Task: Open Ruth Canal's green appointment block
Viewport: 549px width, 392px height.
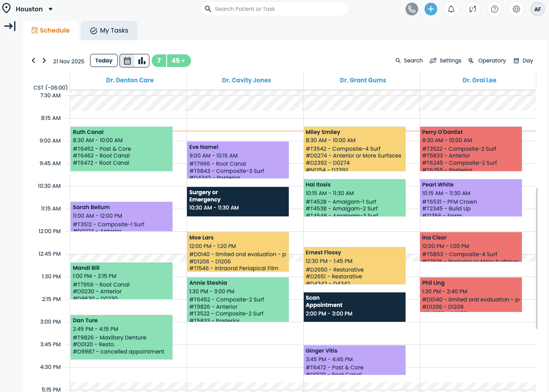Action: click(121, 148)
